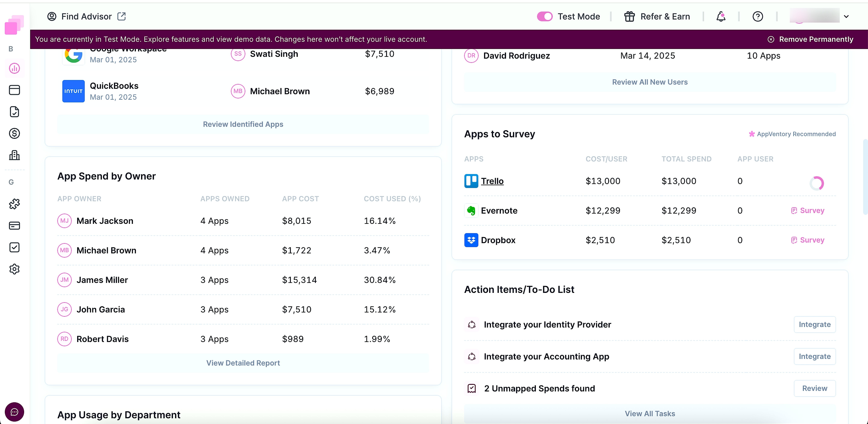868x424 pixels.
Task: Click Remove Permanently text
Action: click(x=816, y=39)
